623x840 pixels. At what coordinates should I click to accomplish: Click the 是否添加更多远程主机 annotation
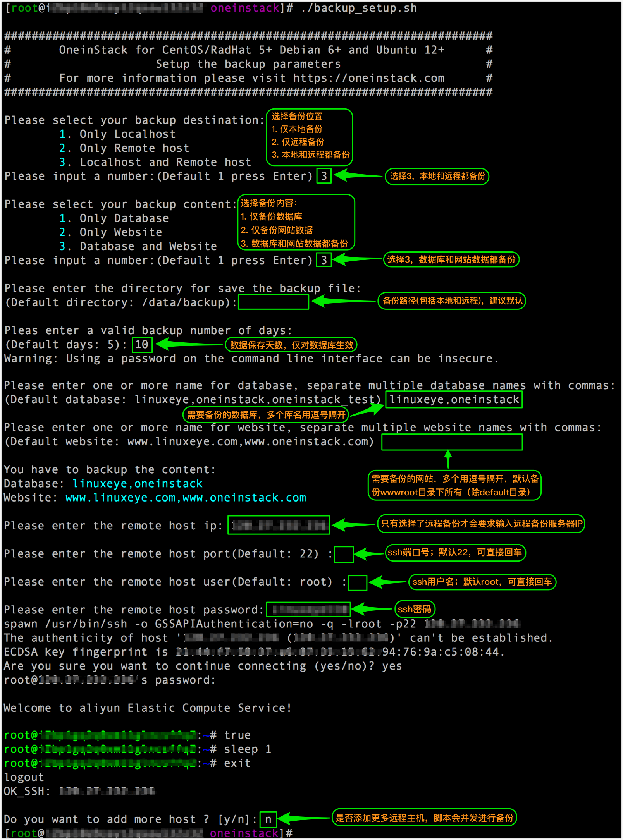(x=424, y=819)
